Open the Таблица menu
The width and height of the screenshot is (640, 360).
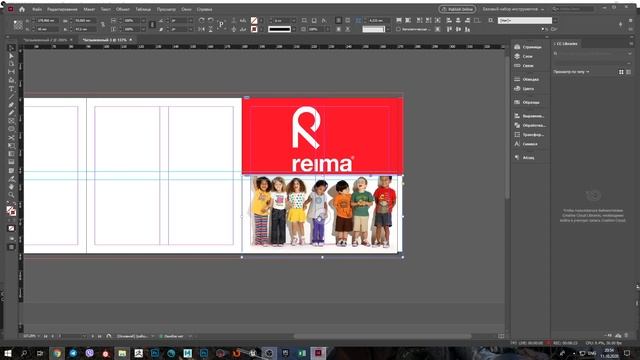coord(143,9)
